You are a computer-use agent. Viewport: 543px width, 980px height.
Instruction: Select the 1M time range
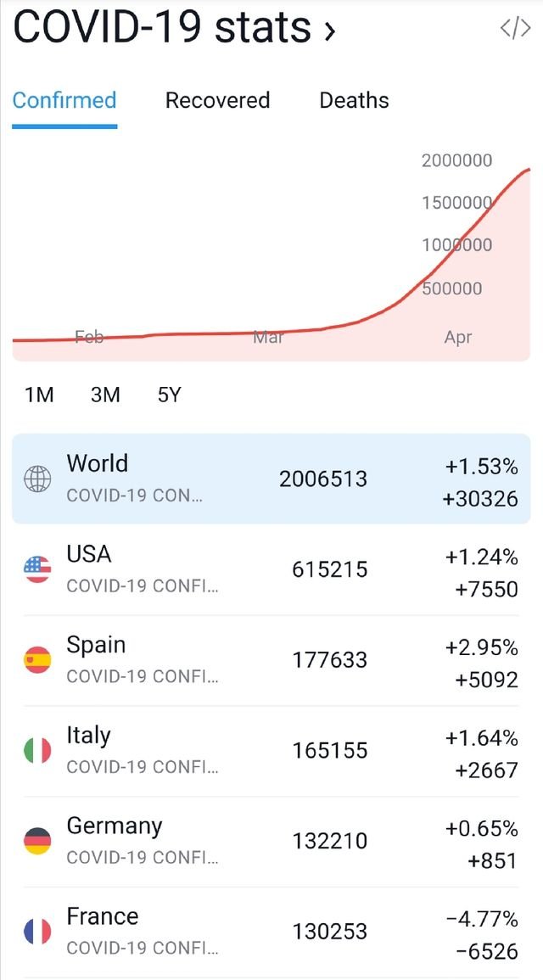coord(39,395)
